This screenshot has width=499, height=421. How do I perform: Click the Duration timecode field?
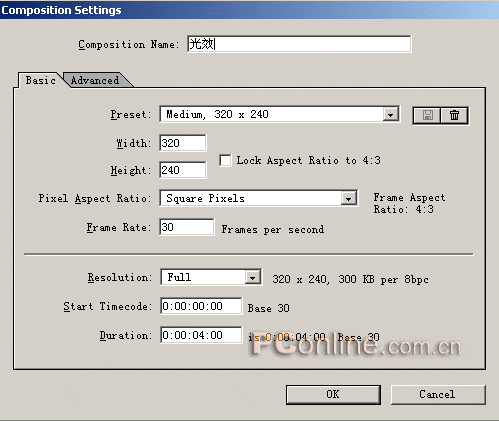pyautogui.click(x=201, y=335)
